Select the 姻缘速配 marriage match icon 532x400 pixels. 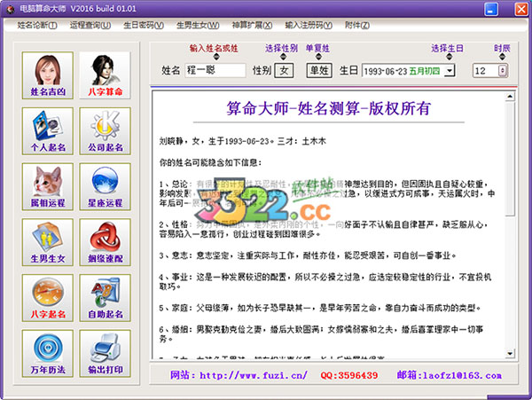pos(105,242)
